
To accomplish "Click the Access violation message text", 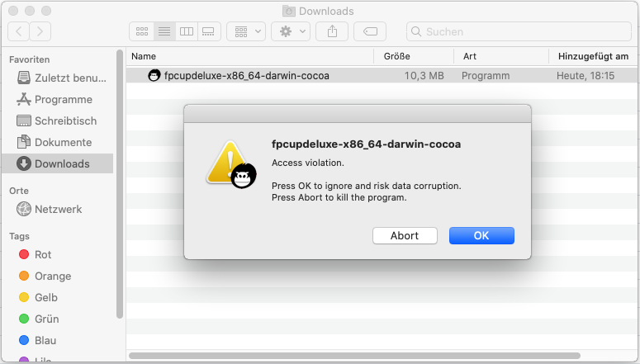I will click(308, 163).
